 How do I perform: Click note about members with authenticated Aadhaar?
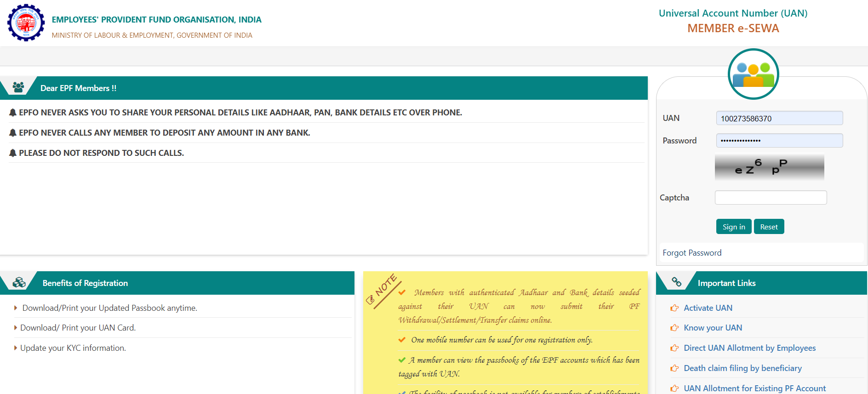coord(519,306)
